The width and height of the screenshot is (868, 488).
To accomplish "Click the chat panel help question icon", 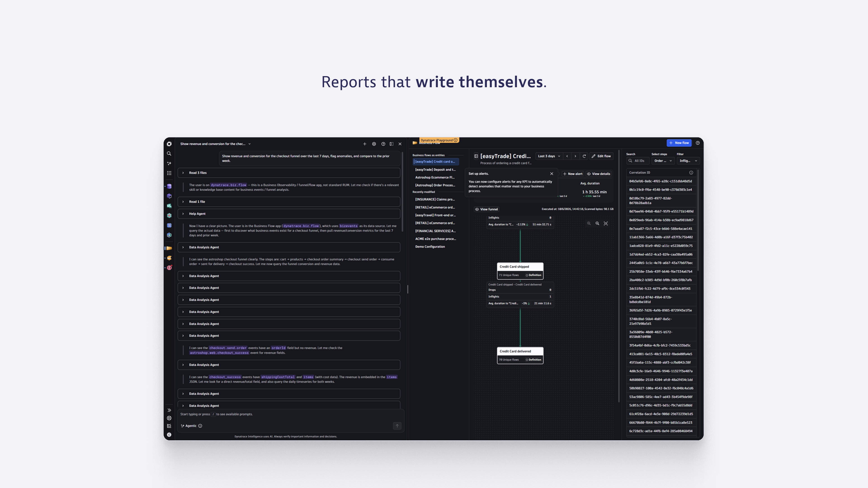I will (x=383, y=144).
